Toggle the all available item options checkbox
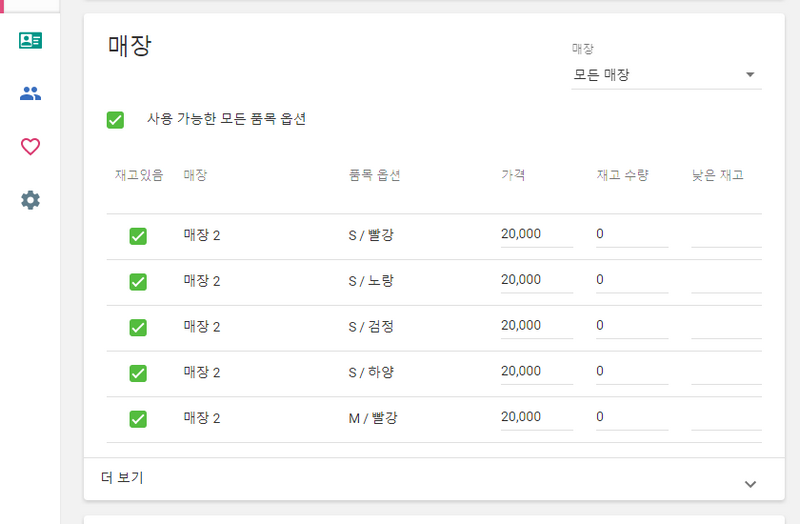Image resolution: width=800 pixels, height=524 pixels. coord(116,120)
